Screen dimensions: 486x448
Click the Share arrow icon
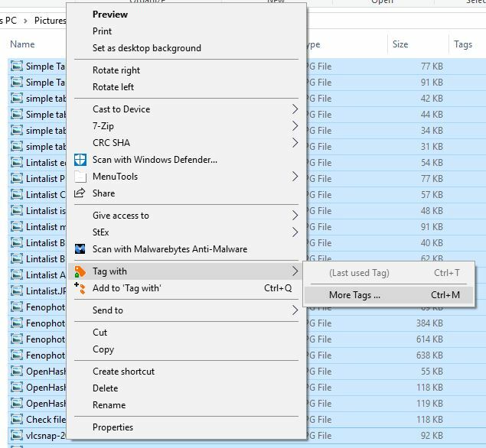point(80,193)
